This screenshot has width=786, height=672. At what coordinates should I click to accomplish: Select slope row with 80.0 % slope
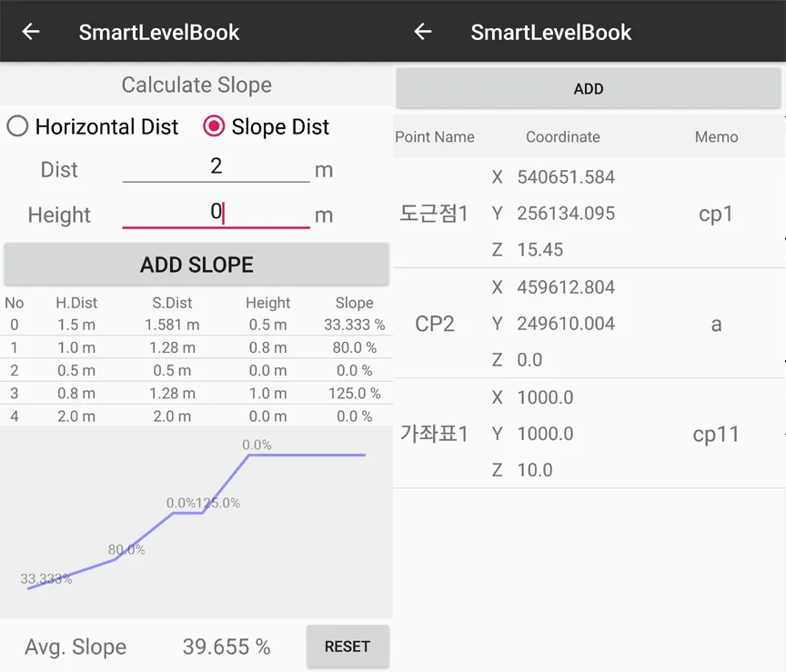click(196, 347)
